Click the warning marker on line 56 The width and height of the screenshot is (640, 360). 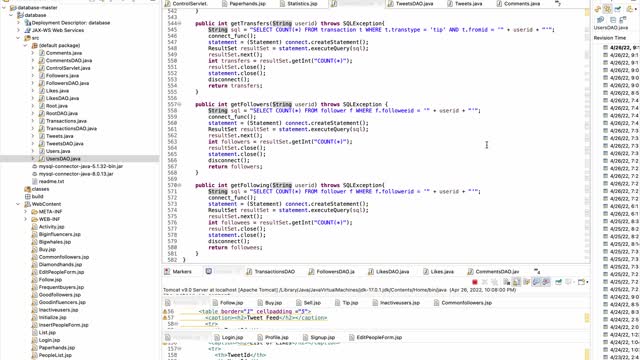coord(165,311)
